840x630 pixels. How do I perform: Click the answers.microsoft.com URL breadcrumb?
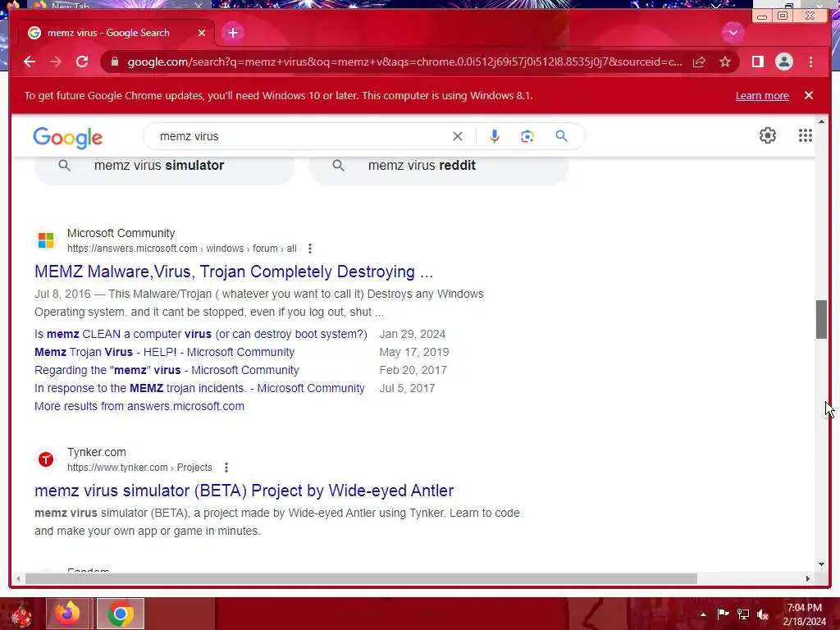(x=181, y=249)
